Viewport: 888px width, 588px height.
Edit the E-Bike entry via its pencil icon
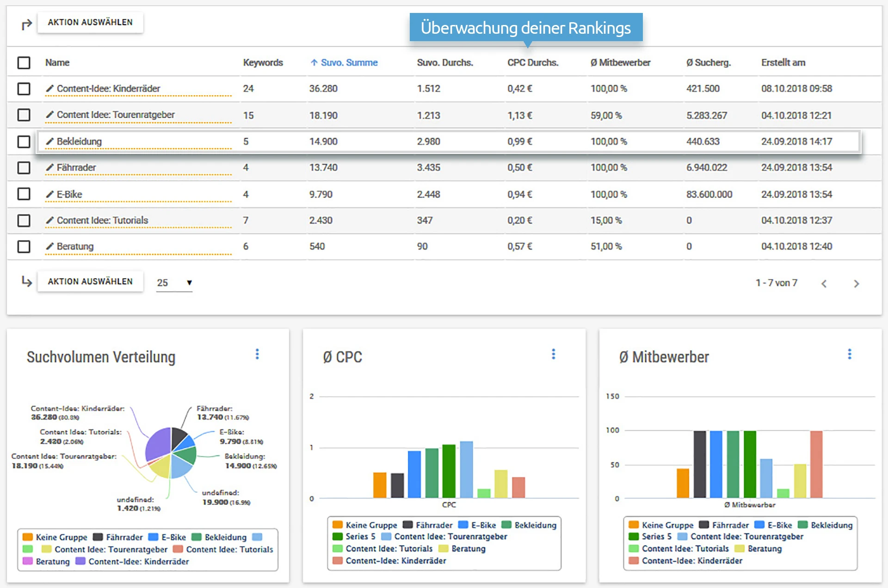50,194
